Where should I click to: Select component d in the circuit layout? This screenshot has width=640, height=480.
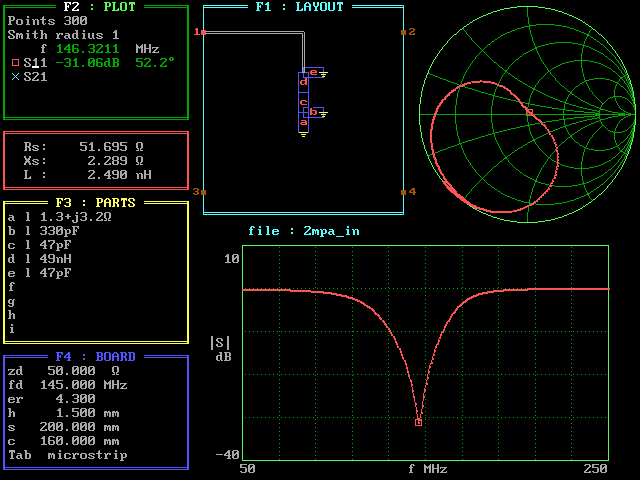pos(303,82)
